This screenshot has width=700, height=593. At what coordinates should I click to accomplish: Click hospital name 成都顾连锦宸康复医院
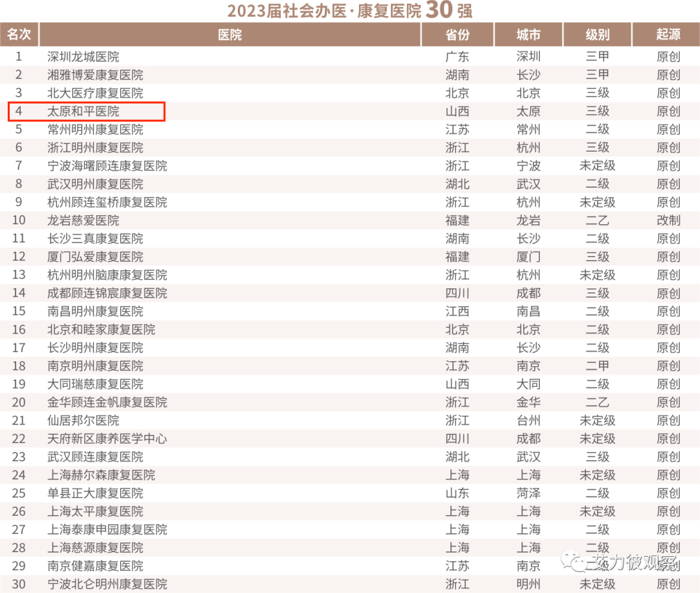click(107, 293)
